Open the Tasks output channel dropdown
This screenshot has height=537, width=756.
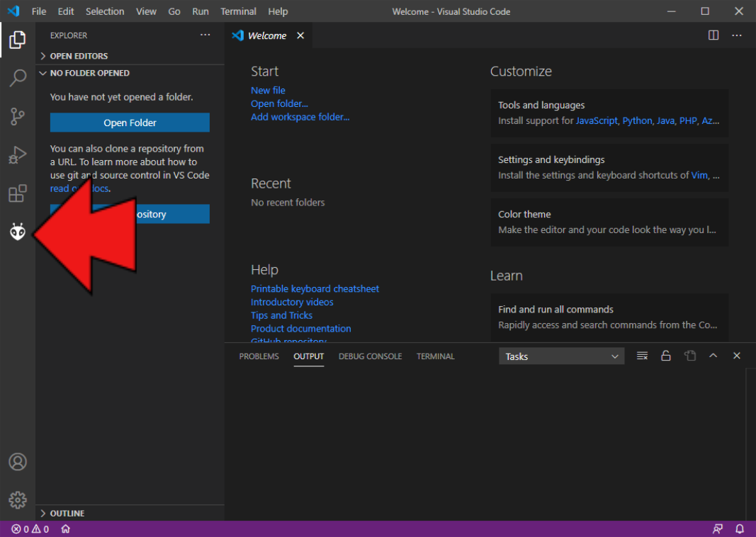561,356
